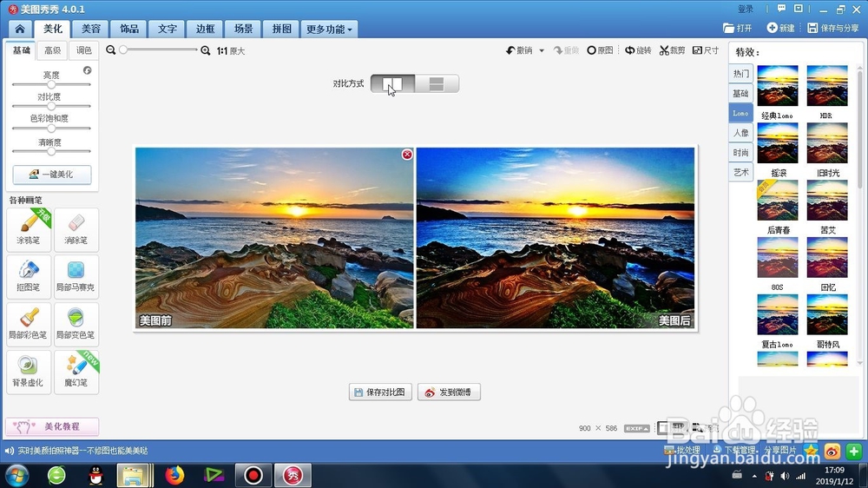Adjust the 色彩饱和度 saturation slider
Image resolution: width=868 pixels, height=488 pixels.
(51, 129)
